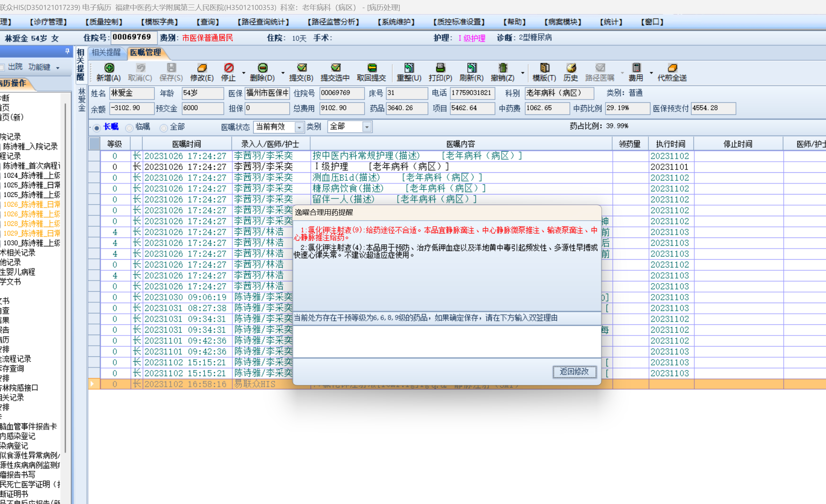Expand the 功能键 dropdown arrow

coord(58,68)
